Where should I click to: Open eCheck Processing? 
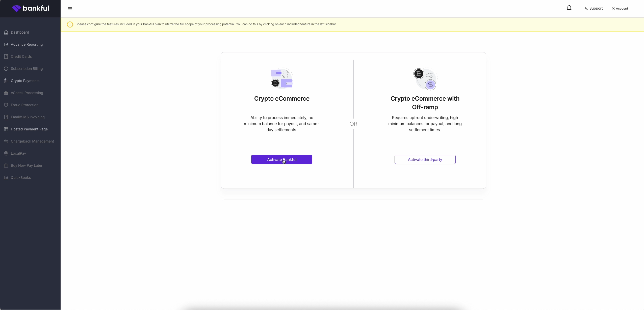[x=27, y=93]
